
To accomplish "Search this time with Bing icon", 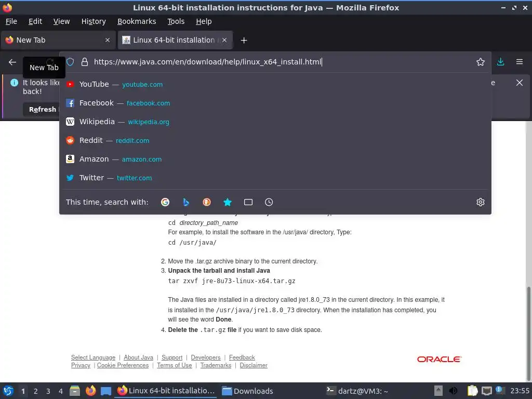I will coord(186,202).
